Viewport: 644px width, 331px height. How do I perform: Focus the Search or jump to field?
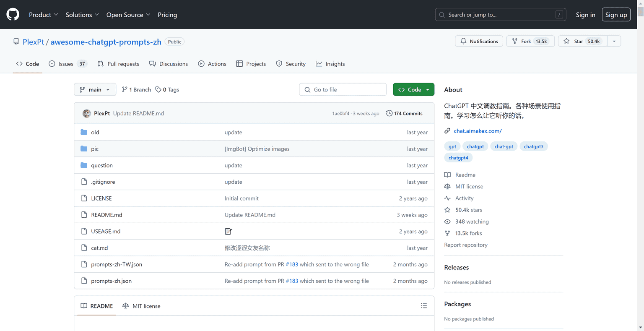[501, 15]
